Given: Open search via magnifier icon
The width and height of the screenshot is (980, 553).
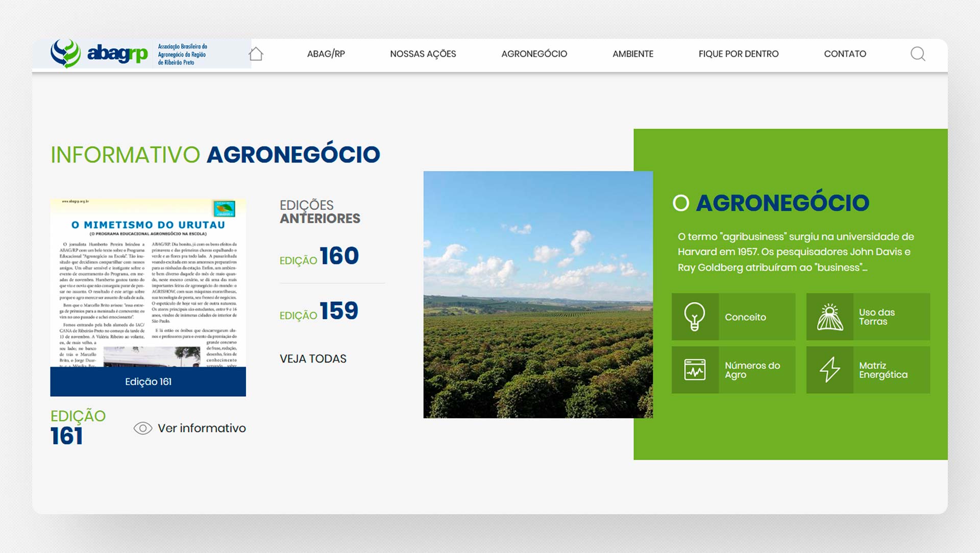Looking at the screenshot, I should coord(918,54).
